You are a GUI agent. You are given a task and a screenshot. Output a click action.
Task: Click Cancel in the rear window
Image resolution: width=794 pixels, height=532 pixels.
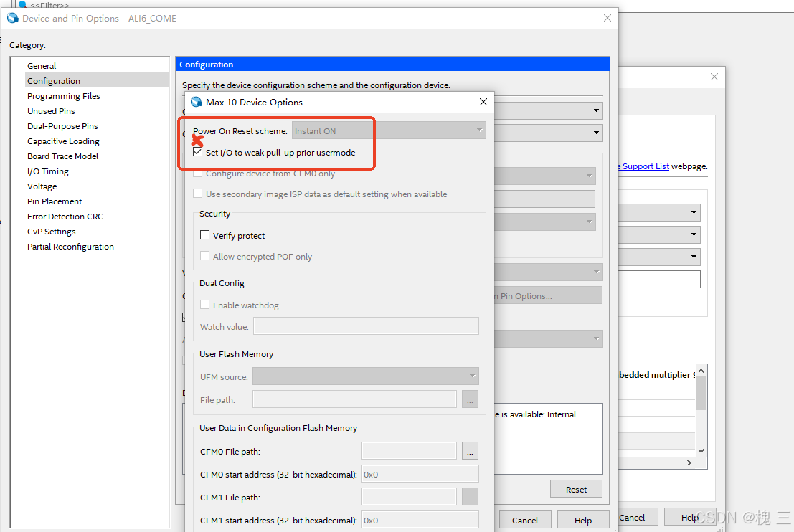tap(638, 517)
